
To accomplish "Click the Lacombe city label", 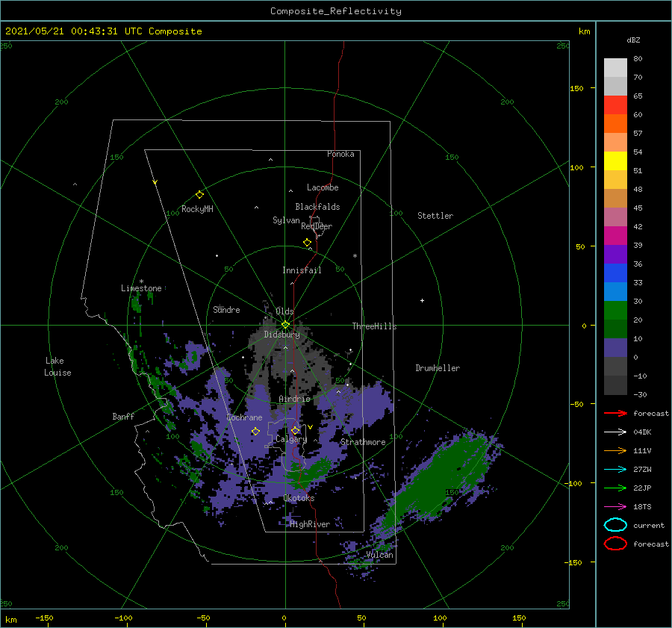I will point(323,187).
